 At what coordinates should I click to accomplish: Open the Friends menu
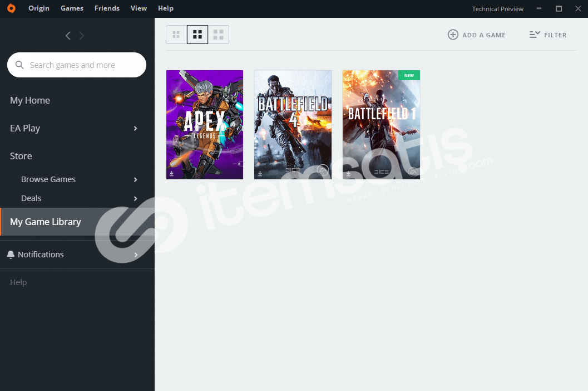(107, 8)
